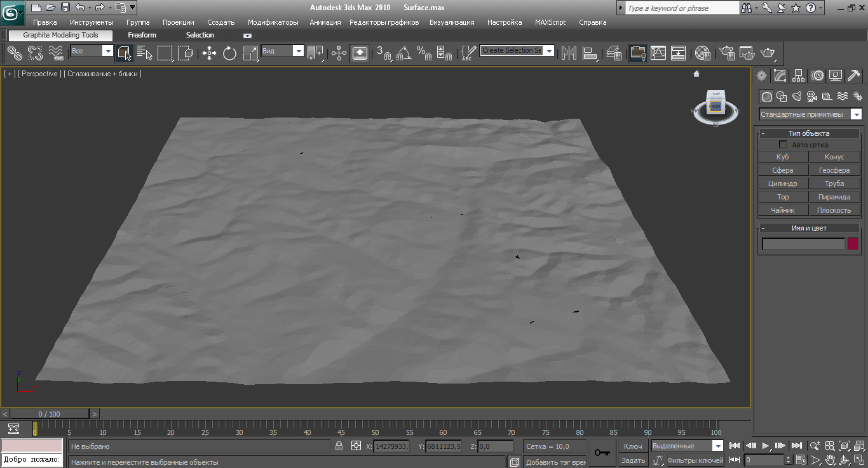This screenshot has height=468, width=868.
Task: Switch to Lights category in Create panel
Action: [797, 97]
